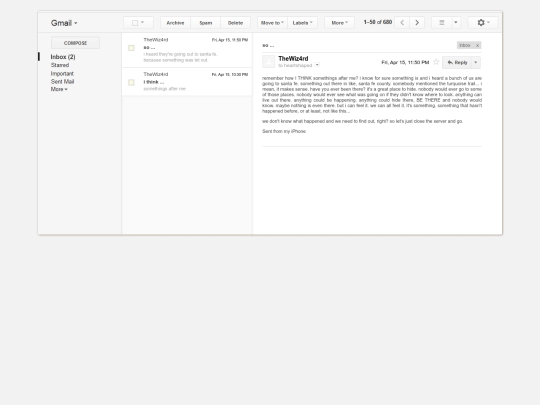Viewport: 540px width, 405px height.
Task: Reply to TheWiz4rd's message
Action: (x=457, y=62)
